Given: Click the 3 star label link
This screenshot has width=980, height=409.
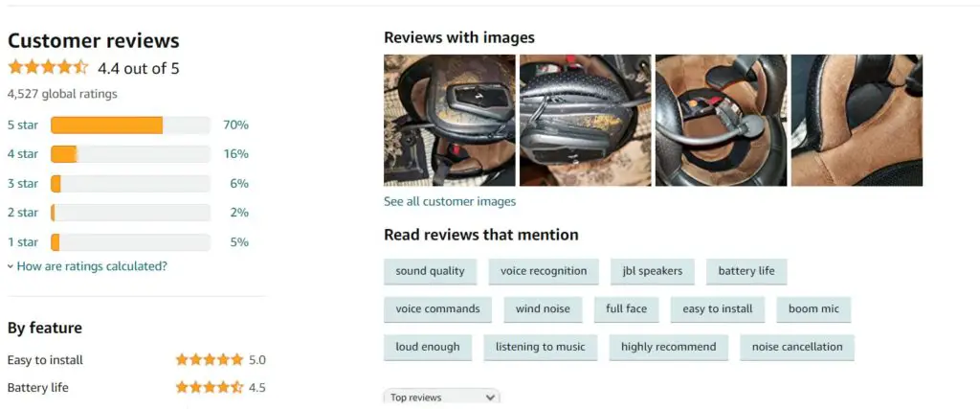Looking at the screenshot, I should (x=23, y=183).
